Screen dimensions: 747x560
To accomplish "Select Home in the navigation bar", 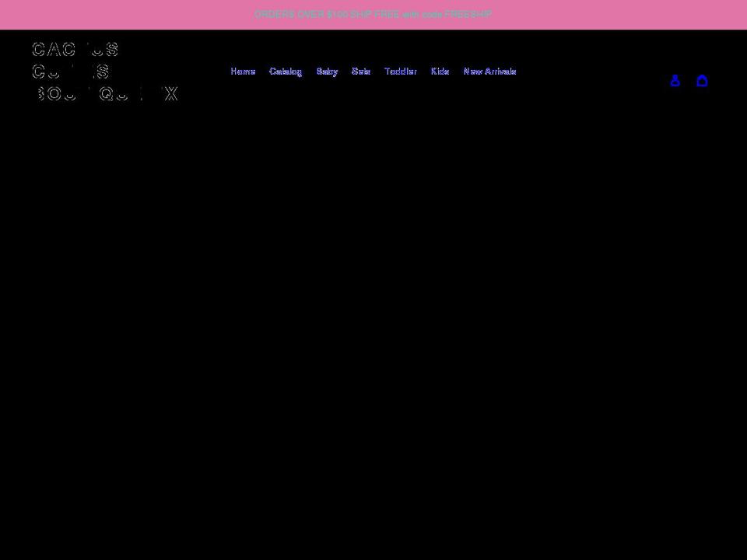I will [243, 71].
